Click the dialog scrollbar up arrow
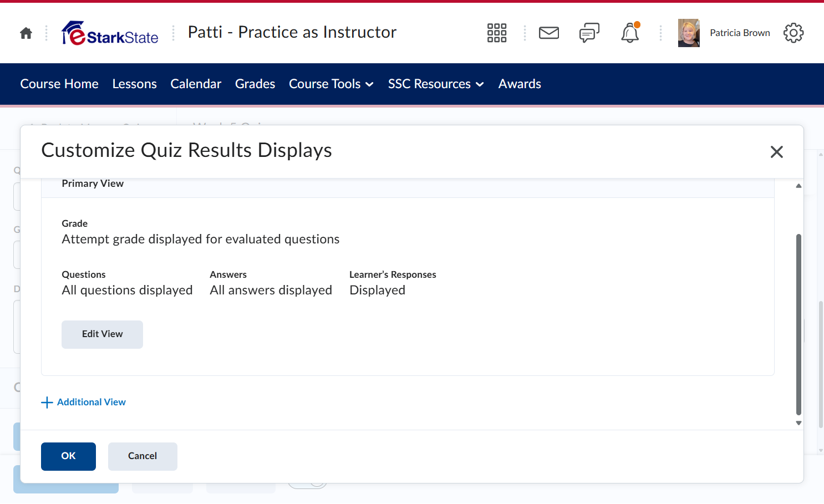The height and width of the screenshot is (504, 824). 798,186
